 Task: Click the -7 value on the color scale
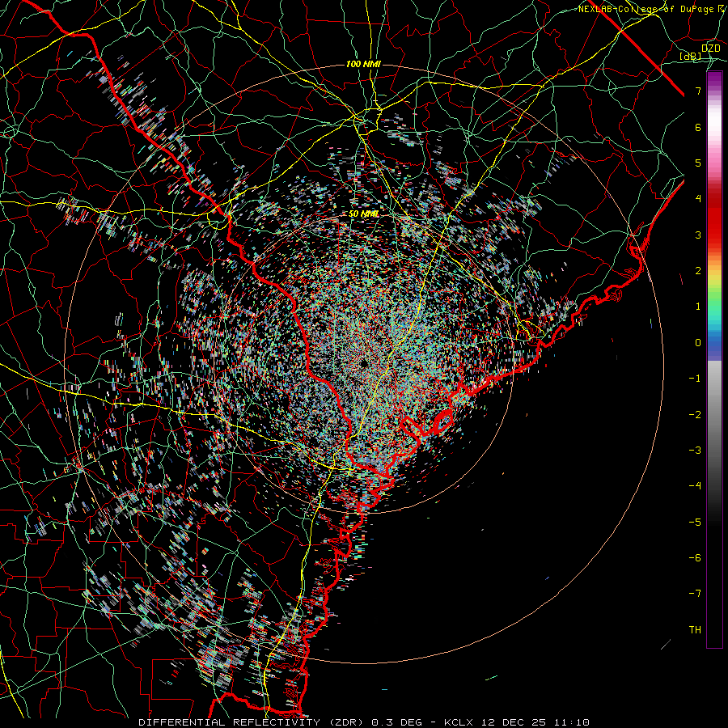[x=695, y=594]
